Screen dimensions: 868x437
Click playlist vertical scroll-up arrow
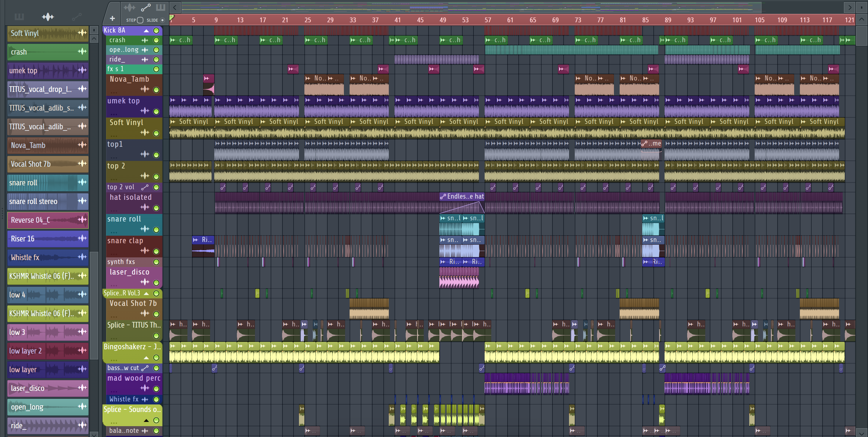(x=862, y=19)
